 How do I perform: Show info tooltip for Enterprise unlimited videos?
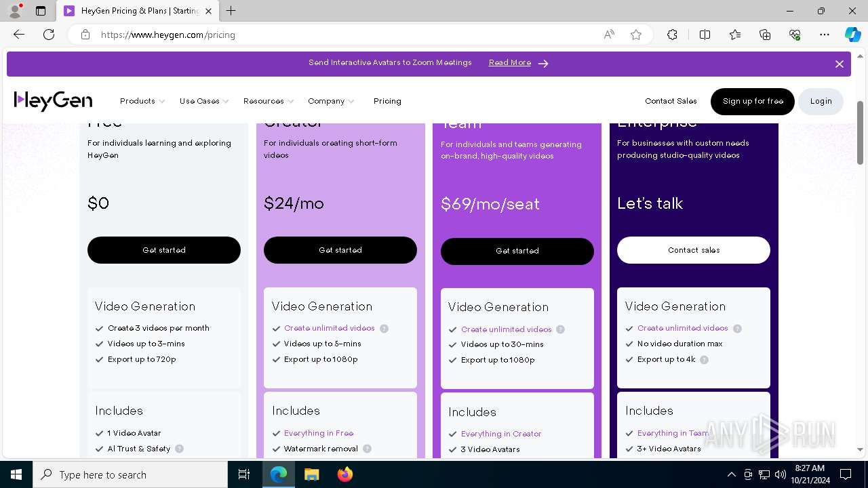[737, 329]
